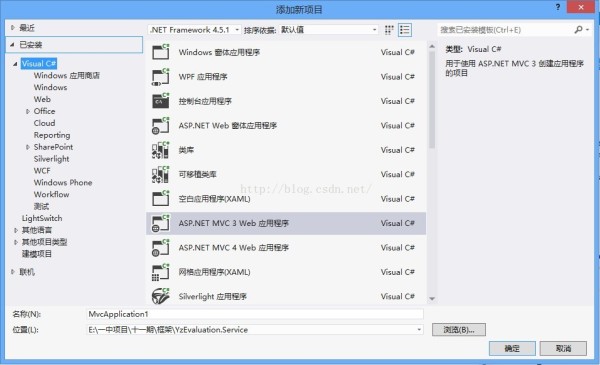The image size is (600, 365).
Task: Switch to small icons grid view
Action: (389, 30)
